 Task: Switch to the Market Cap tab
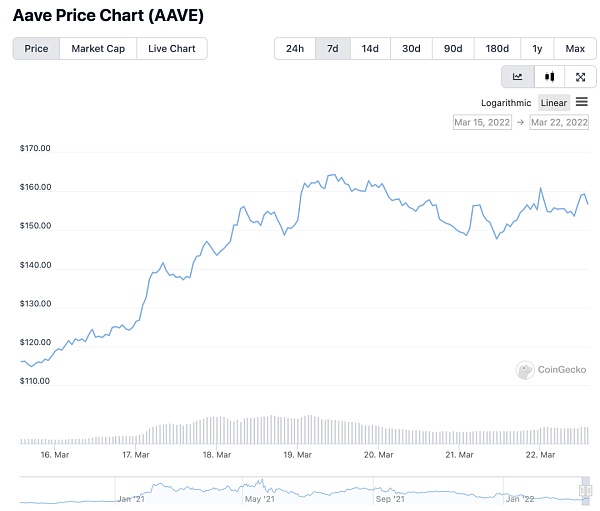tap(98, 48)
